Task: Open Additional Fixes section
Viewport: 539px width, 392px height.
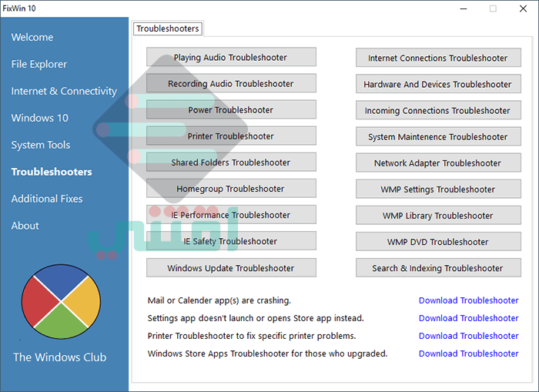Action: coord(47,199)
